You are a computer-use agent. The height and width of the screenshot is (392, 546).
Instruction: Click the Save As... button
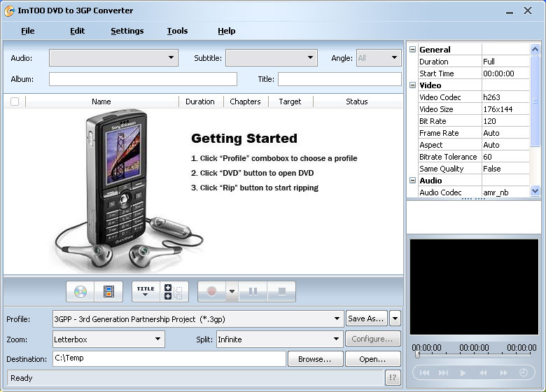[366, 318]
